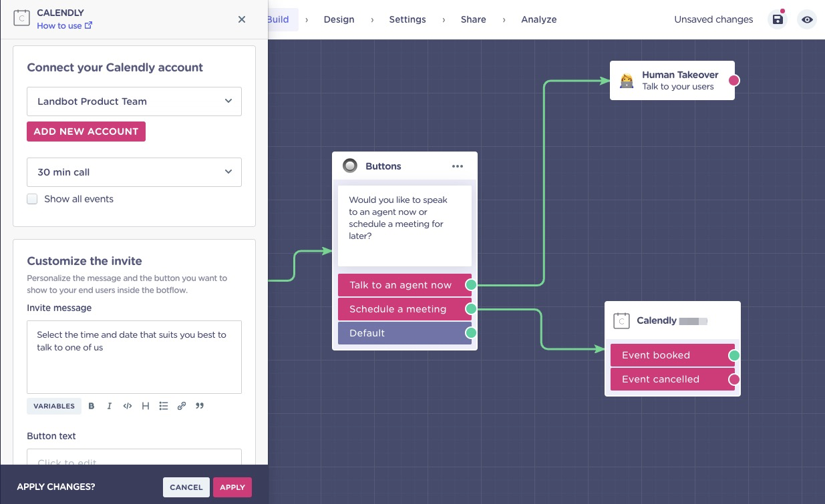Screen dimensions: 825x504
Task: Click the Connect your Calendly account heading
Action: [115, 67]
